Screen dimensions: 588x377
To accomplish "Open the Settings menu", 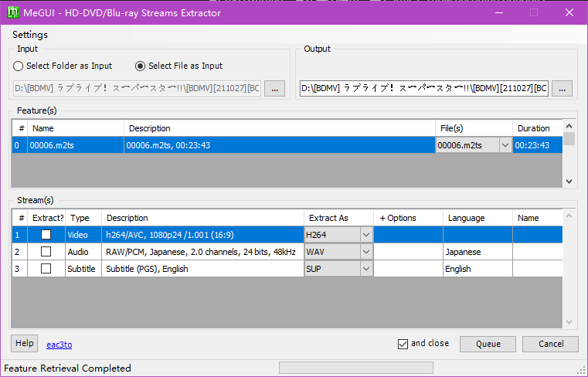I will tap(30, 35).
